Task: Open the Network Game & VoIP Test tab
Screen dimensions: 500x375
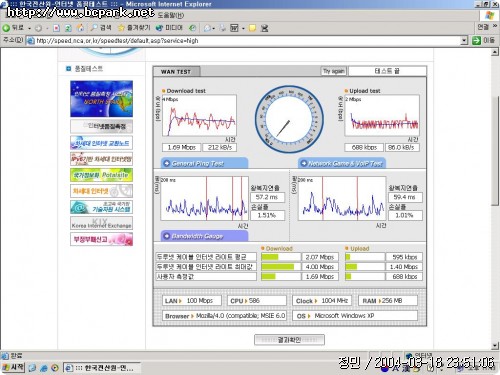Action: pyautogui.click(x=342, y=163)
